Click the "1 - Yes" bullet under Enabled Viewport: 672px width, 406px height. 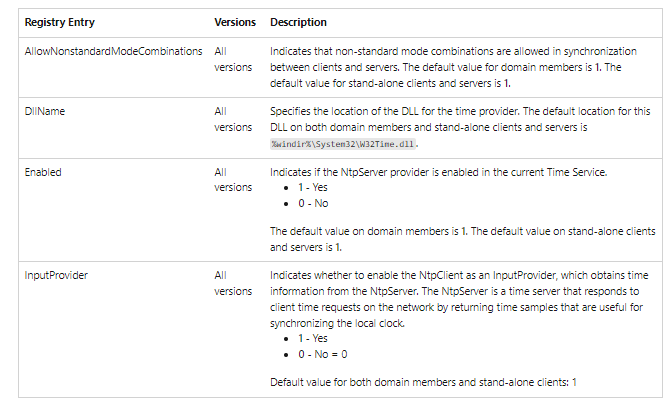click(312, 189)
